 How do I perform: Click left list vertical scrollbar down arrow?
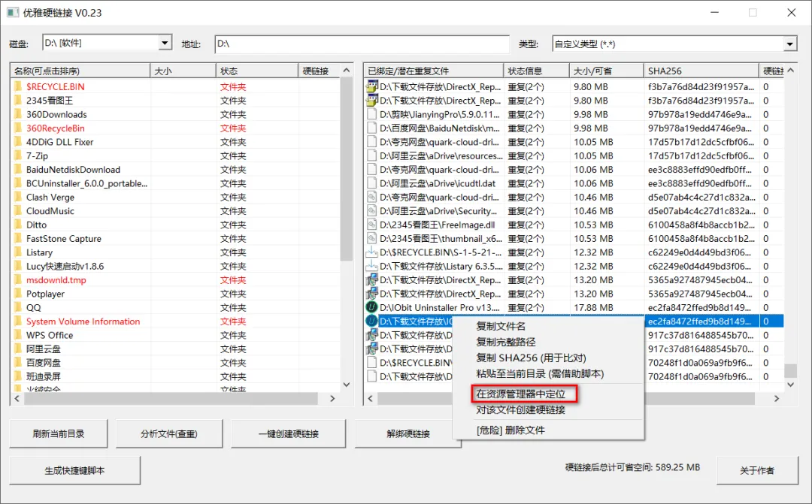(x=347, y=385)
